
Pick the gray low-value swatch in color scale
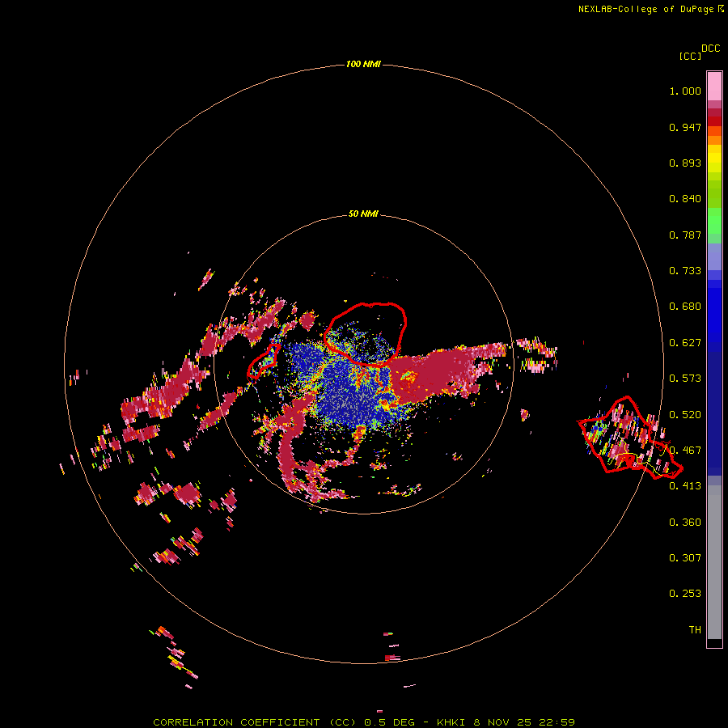pos(714,562)
